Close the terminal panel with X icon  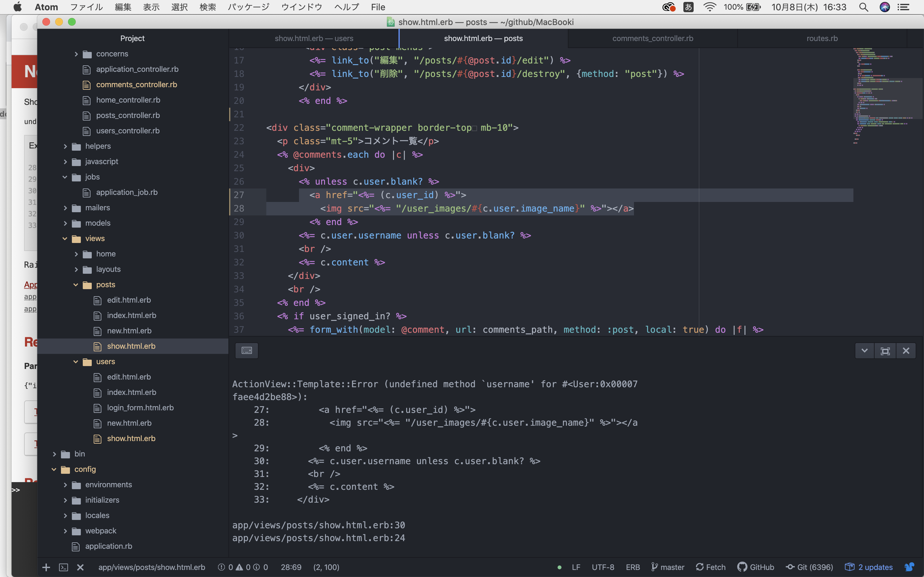[x=906, y=351]
